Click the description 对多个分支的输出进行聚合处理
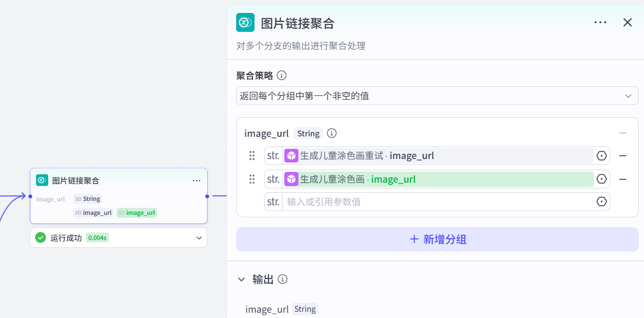Viewport: 644px width, 318px height. coord(301,46)
